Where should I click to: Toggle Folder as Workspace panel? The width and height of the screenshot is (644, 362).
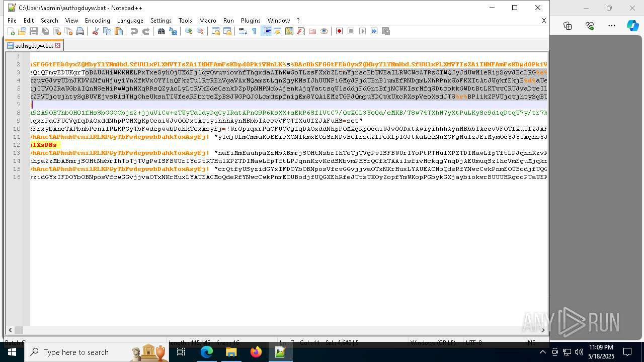click(x=312, y=31)
